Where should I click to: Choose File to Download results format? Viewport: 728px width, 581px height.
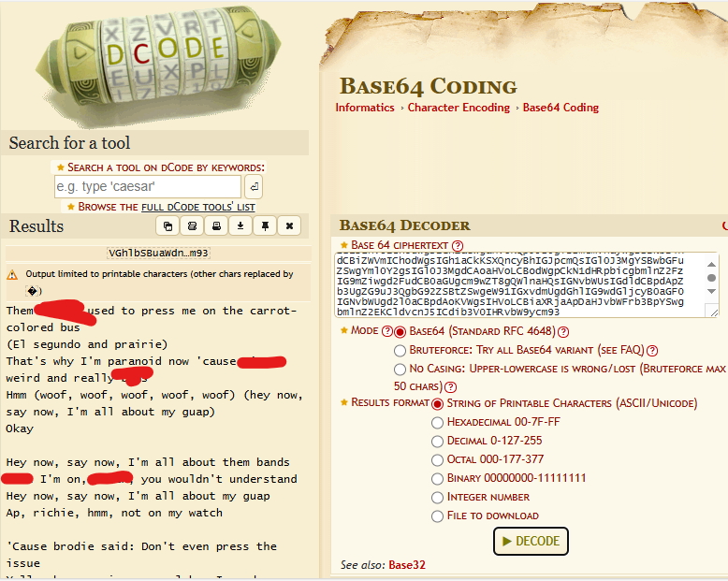[x=437, y=516]
